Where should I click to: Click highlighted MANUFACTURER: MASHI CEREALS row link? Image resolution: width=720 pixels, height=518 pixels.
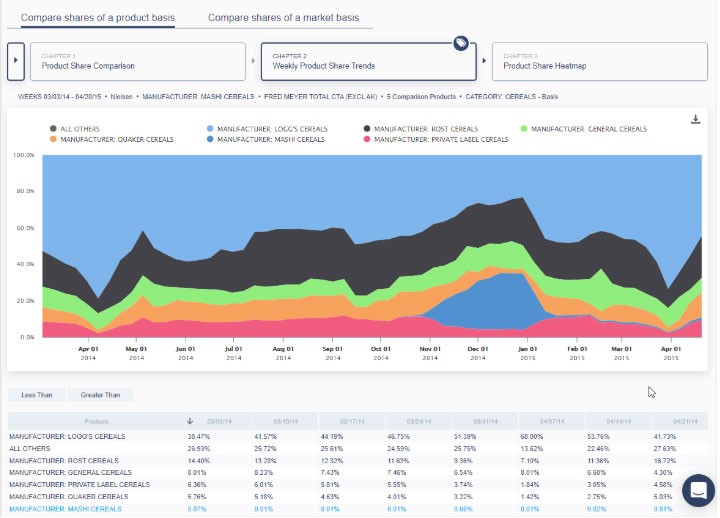point(65,509)
